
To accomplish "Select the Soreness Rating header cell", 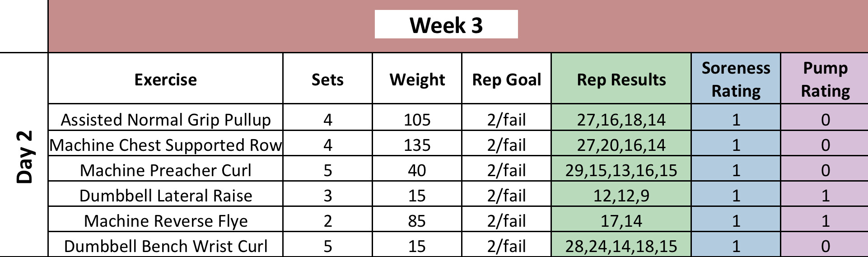I will [x=736, y=79].
